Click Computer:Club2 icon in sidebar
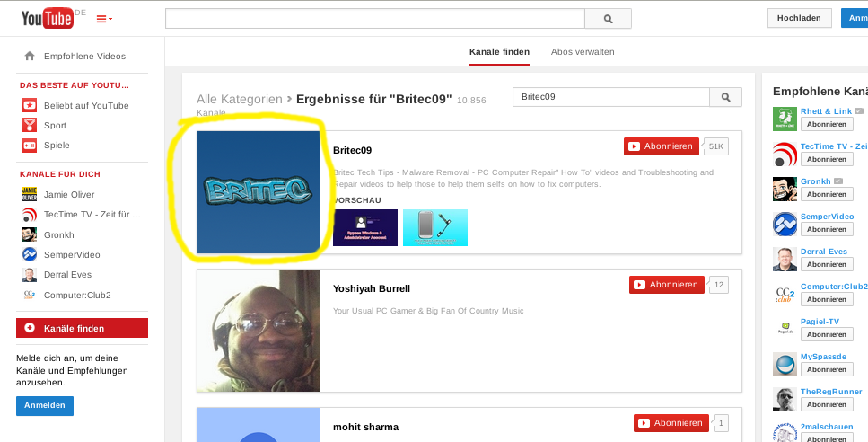The image size is (868, 442). tap(30, 295)
